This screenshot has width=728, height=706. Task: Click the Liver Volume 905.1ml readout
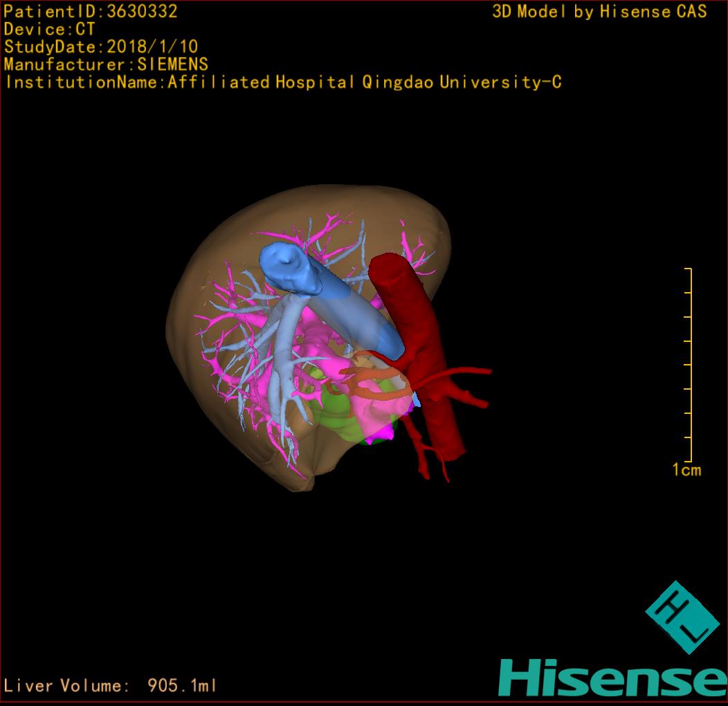(110, 686)
